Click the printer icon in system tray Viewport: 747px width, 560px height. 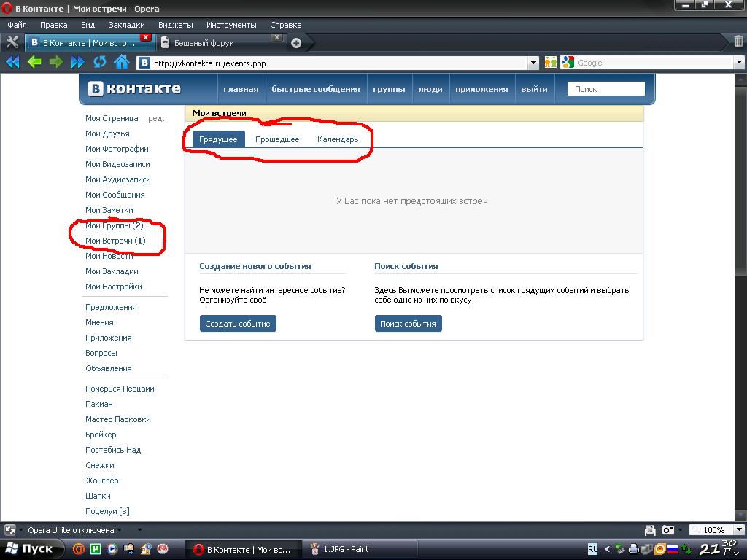634,549
